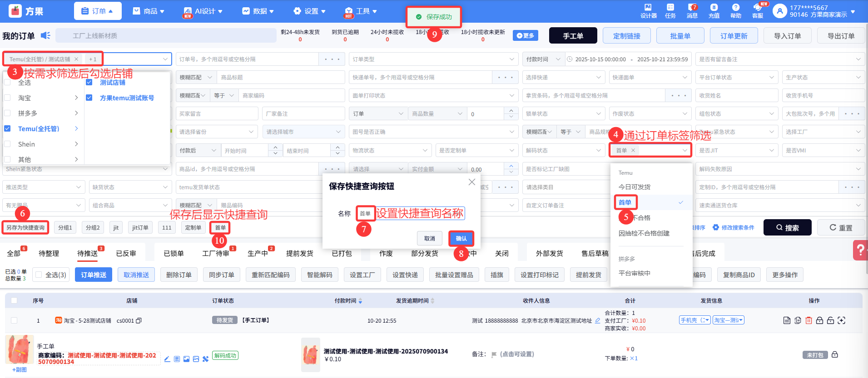This screenshot has width=868, height=378.
Task: Click the 订单号 search input
Action: (x=247, y=59)
